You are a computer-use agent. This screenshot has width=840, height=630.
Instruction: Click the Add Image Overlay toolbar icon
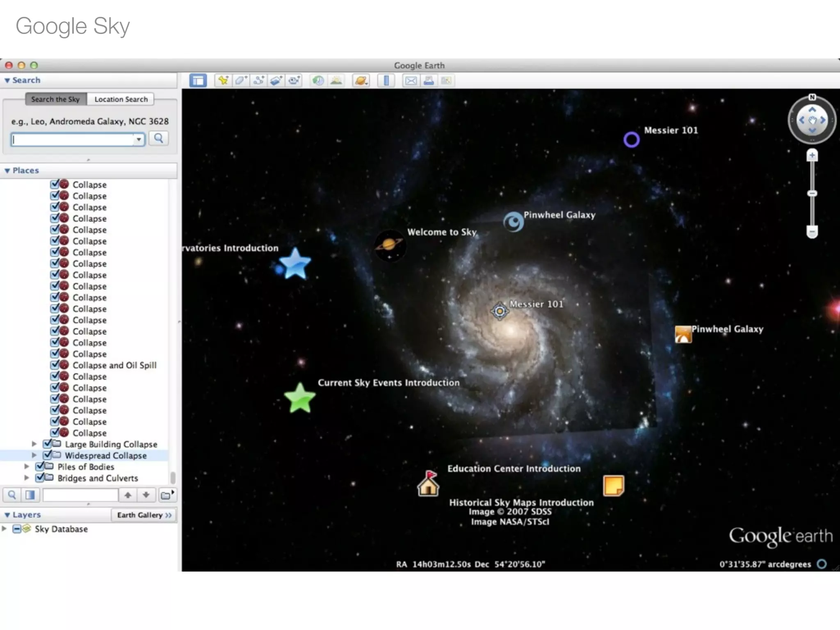point(276,80)
